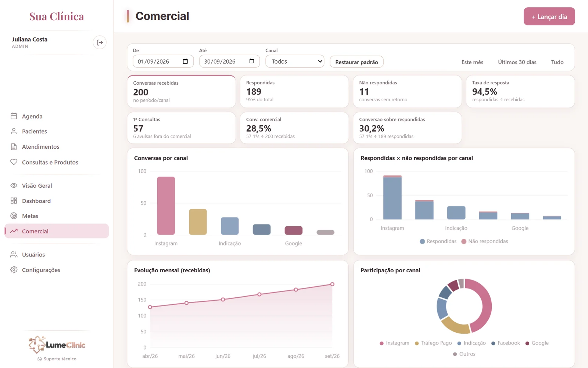
Task: Click the Configurações gear icon
Action: click(x=14, y=270)
